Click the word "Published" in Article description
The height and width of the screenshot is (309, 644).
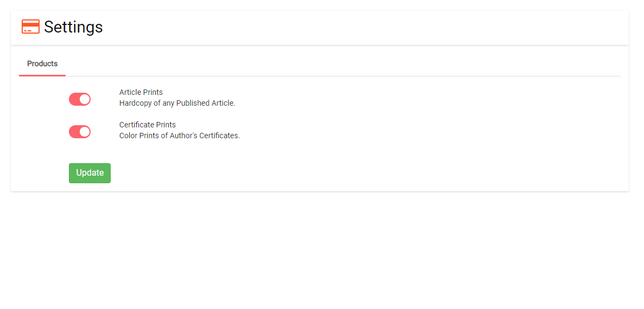point(193,103)
